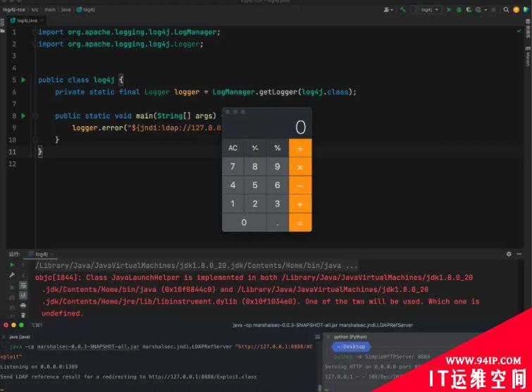Click the ~/Desktop path badge in terminal
Screen dimensions: 532x392
(x=351, y=347)
